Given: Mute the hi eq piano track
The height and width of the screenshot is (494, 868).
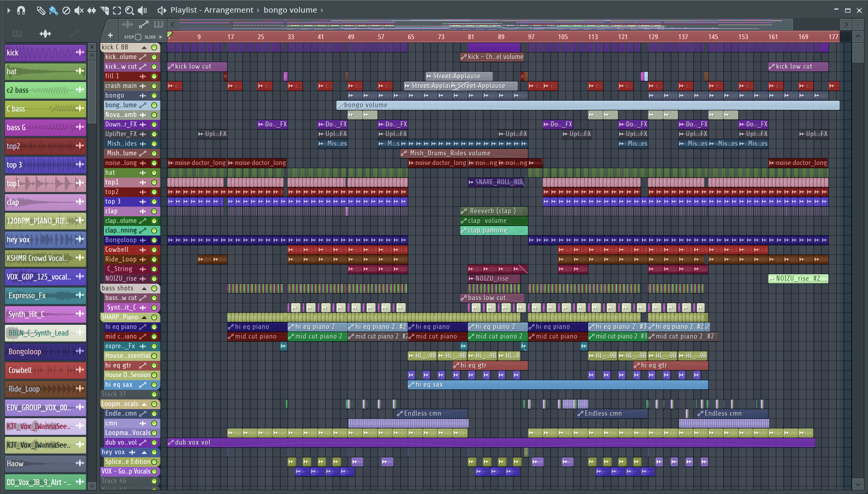Looking at the screenshot, I should point(154,327).
